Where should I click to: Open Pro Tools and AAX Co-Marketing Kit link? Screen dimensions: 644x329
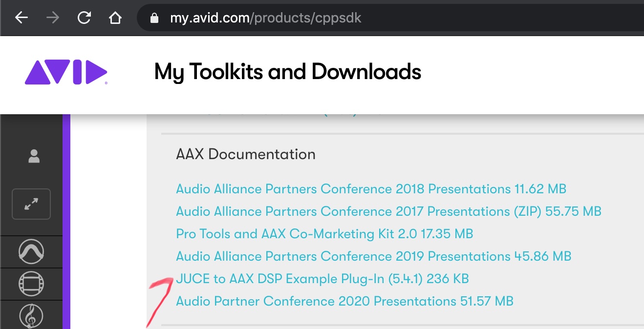click(324, 234)
